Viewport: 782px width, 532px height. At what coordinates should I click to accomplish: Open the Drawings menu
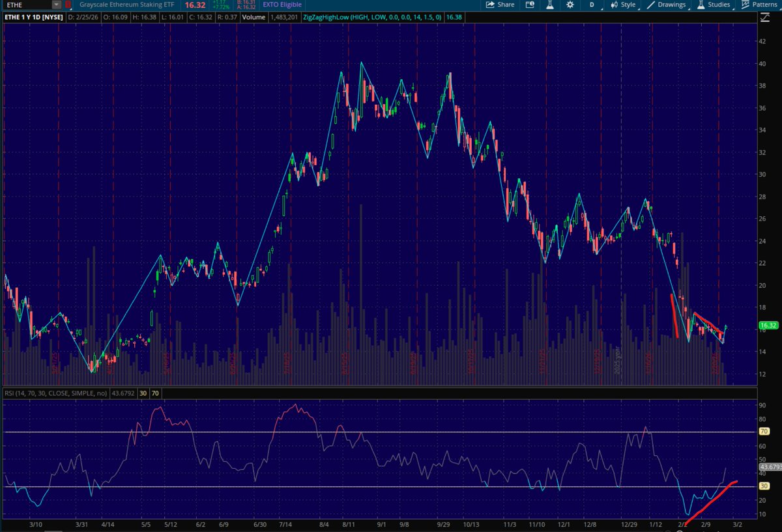pyautogui.click(x=667, y=5)
